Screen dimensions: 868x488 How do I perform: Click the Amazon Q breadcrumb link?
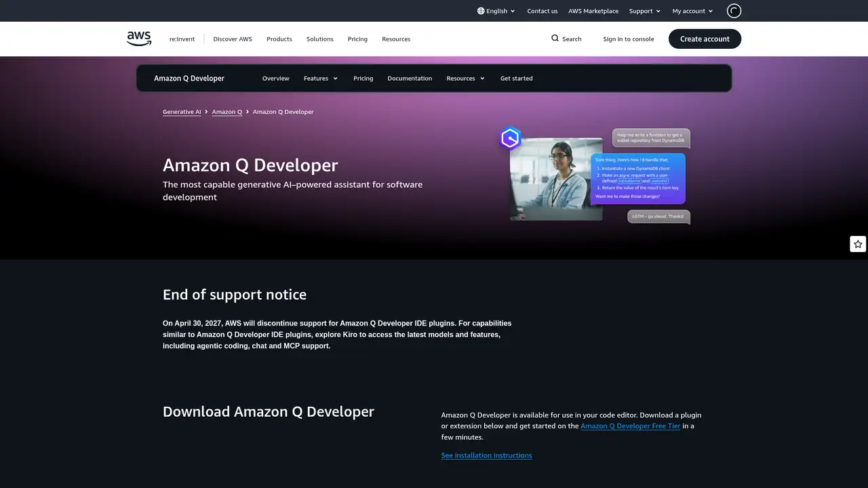(227, 112)
